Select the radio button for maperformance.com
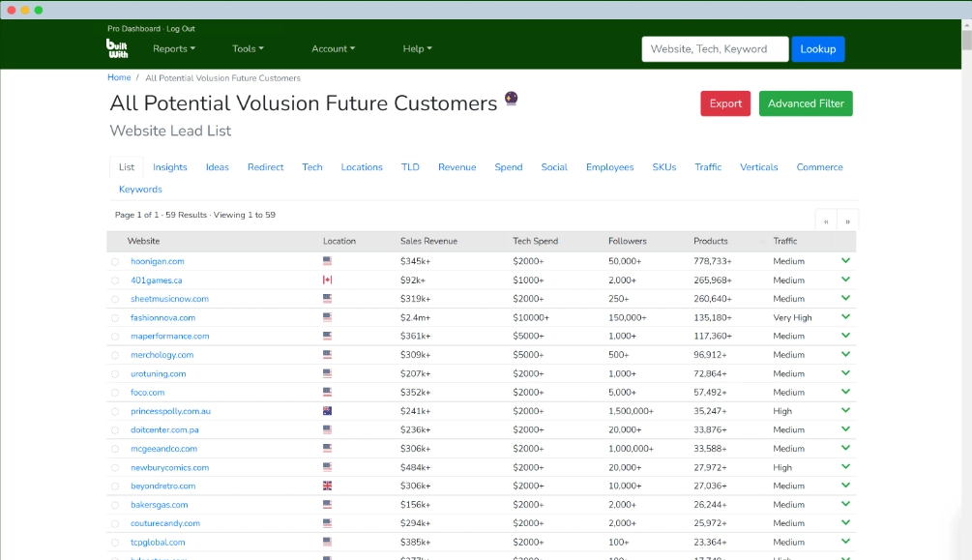Screen dimensions: 972x560 (x=115, y=337)
